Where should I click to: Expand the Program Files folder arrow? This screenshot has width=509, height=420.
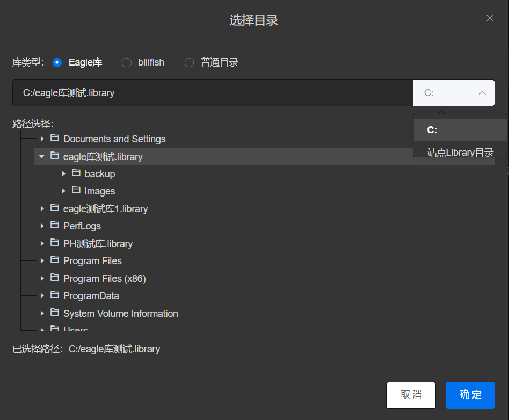[x=42, y=261]
